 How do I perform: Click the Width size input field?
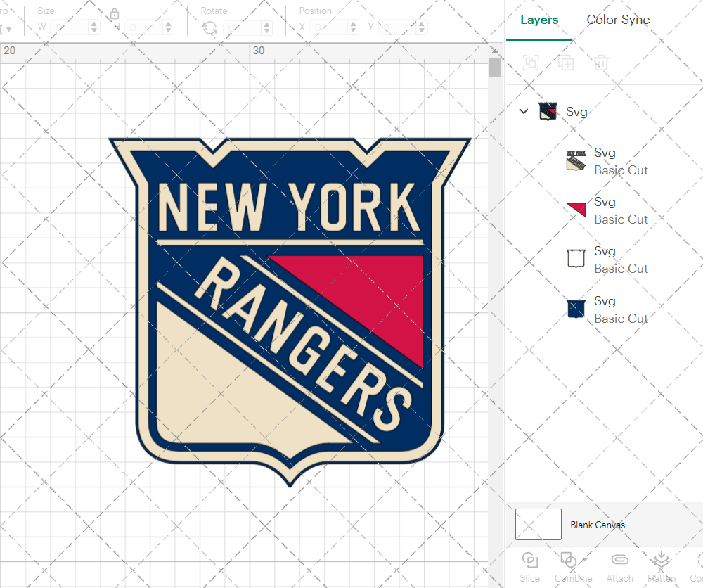[70, 27]
